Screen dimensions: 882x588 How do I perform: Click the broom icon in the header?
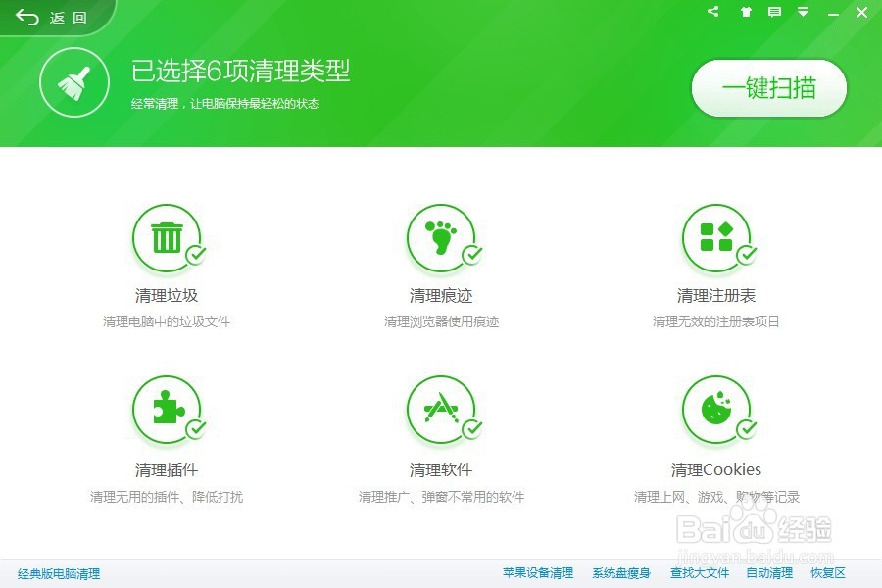(74, 82)
